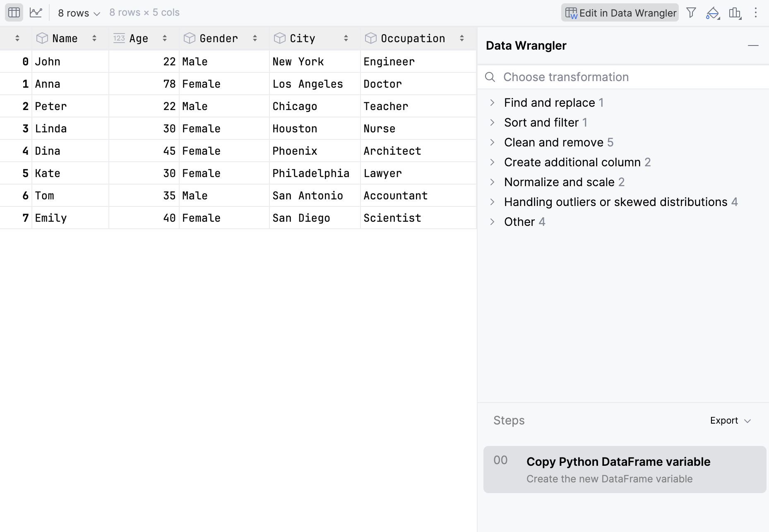Image resolution: width=769 pixels, height=532 pixels.
Task: Open the table options ellipsis icon
Action: 756,12
